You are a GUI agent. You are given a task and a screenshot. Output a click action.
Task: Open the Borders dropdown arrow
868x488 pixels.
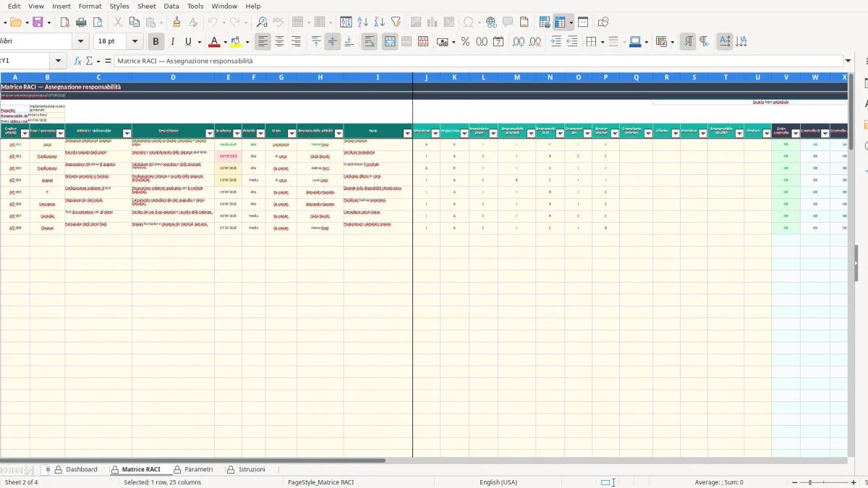click(x=601, y=42)
